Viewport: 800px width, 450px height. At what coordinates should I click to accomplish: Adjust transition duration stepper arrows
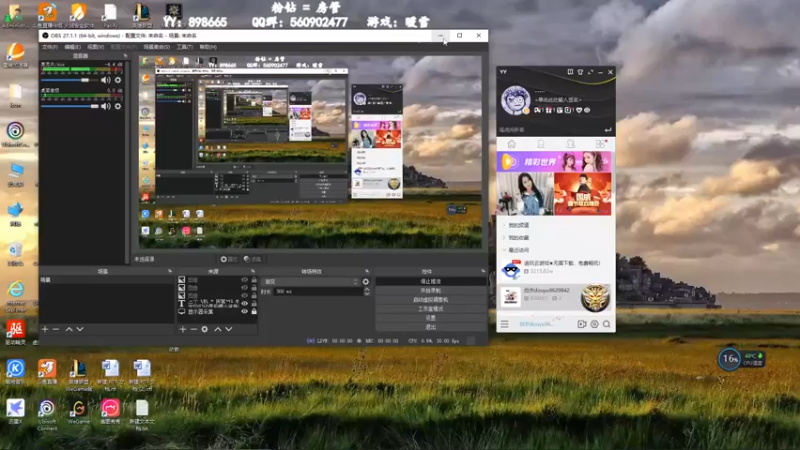366,291
